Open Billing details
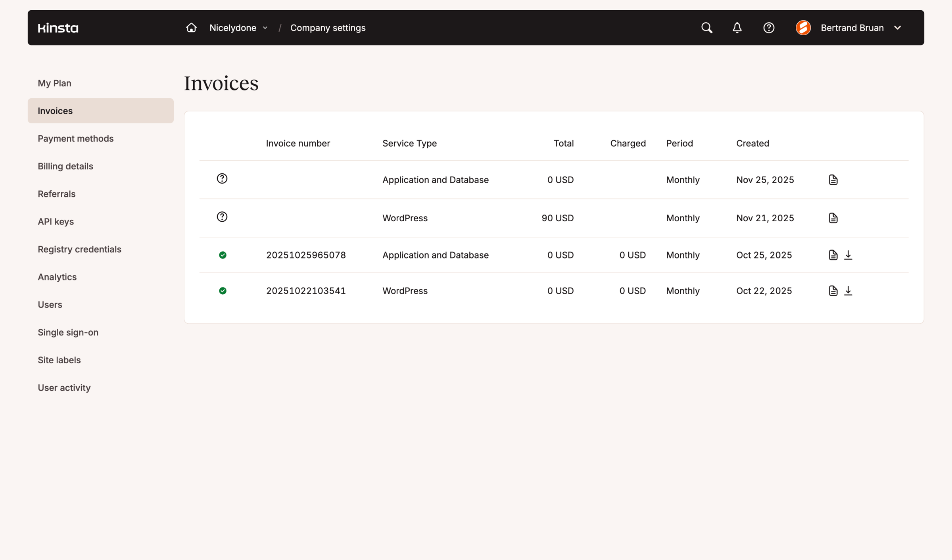Image resolution: width=952 pixels, height=560 pixels. click(65, 166)
